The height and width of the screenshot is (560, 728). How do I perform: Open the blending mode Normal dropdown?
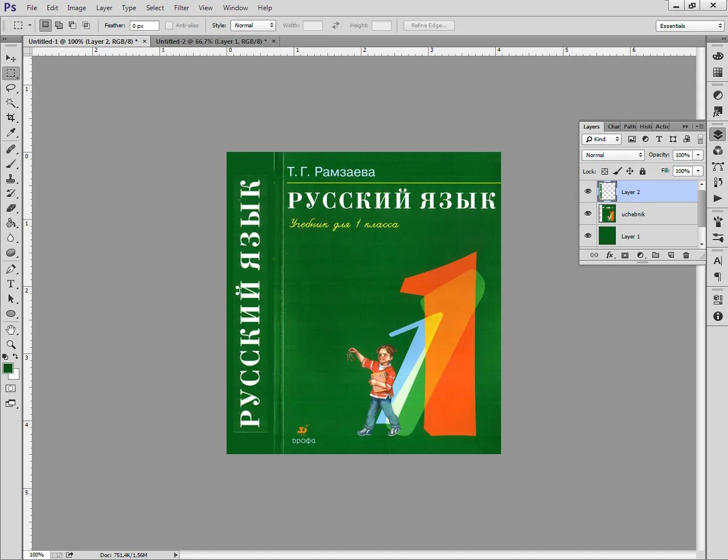[613, 155]
